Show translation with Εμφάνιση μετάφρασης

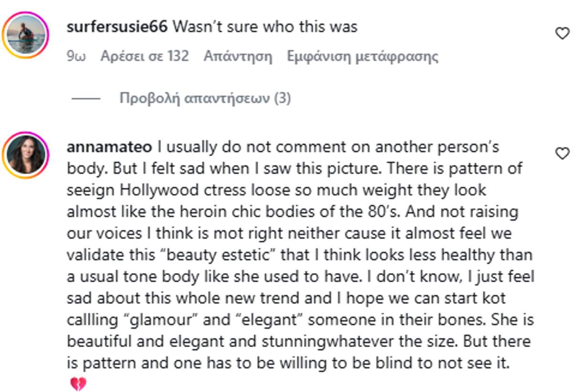point(362,56)
